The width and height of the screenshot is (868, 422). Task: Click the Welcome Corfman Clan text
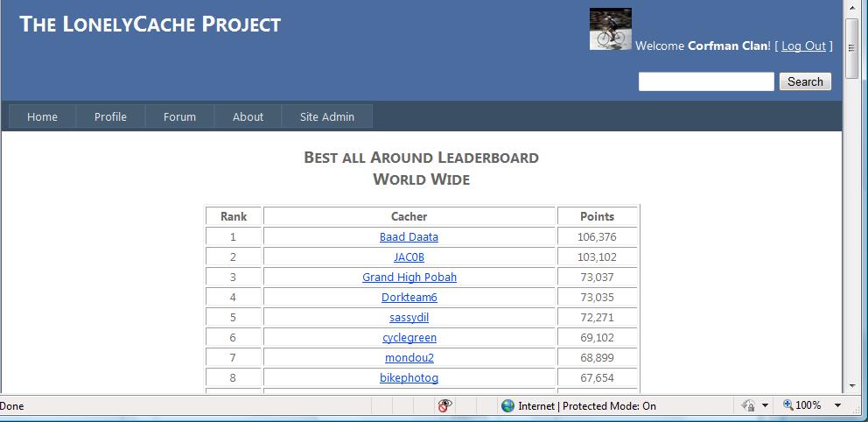pyautogui.click(x=703, y=46)
